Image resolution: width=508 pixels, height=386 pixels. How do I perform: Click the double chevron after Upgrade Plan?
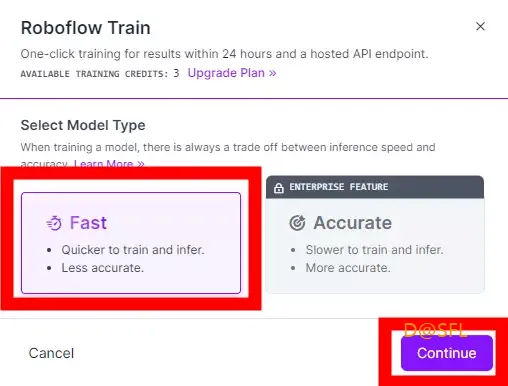(x=272, y=73)
